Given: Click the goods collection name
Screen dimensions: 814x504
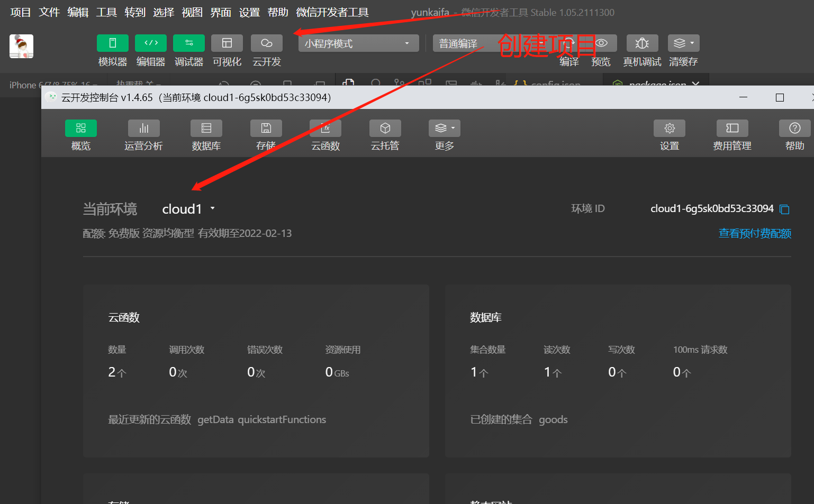Looking at the screenshot, I should pos(553,419).
